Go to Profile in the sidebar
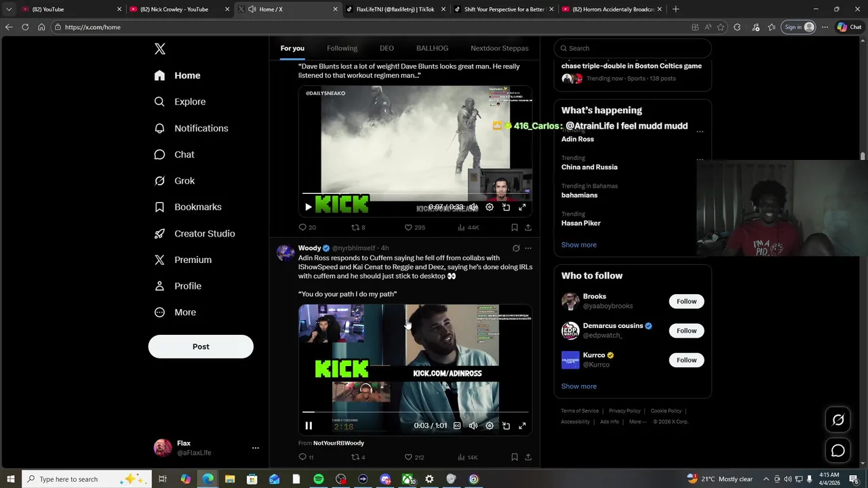This screenshot has height=488, width=868. (178, 286)
